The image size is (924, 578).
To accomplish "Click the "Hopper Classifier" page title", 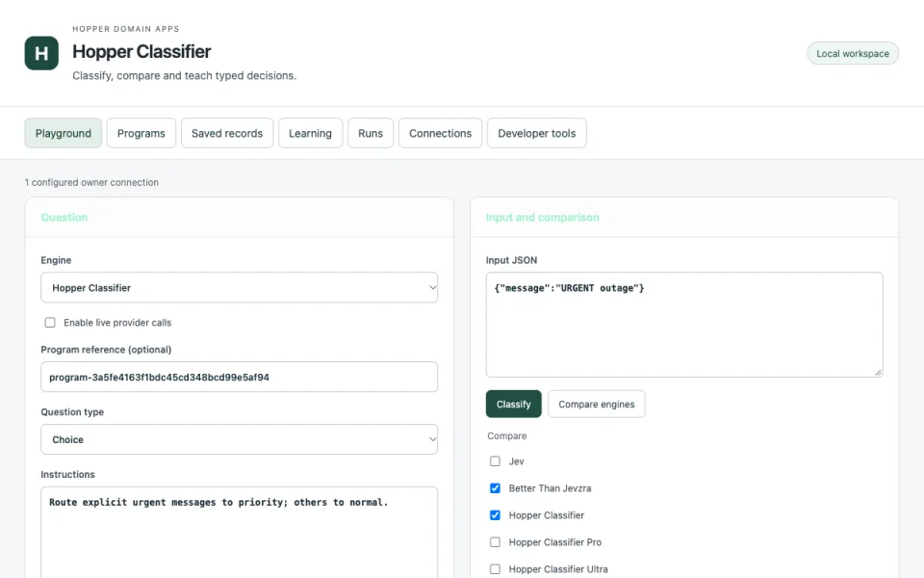I will pyautogui.click(x=141, y=52).
